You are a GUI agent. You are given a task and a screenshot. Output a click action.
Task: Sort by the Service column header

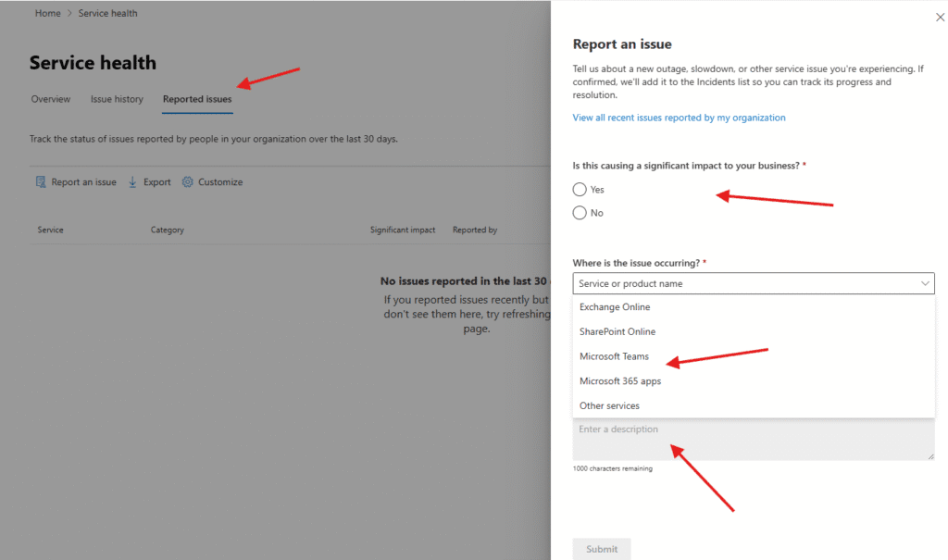(x=50, y=230)
